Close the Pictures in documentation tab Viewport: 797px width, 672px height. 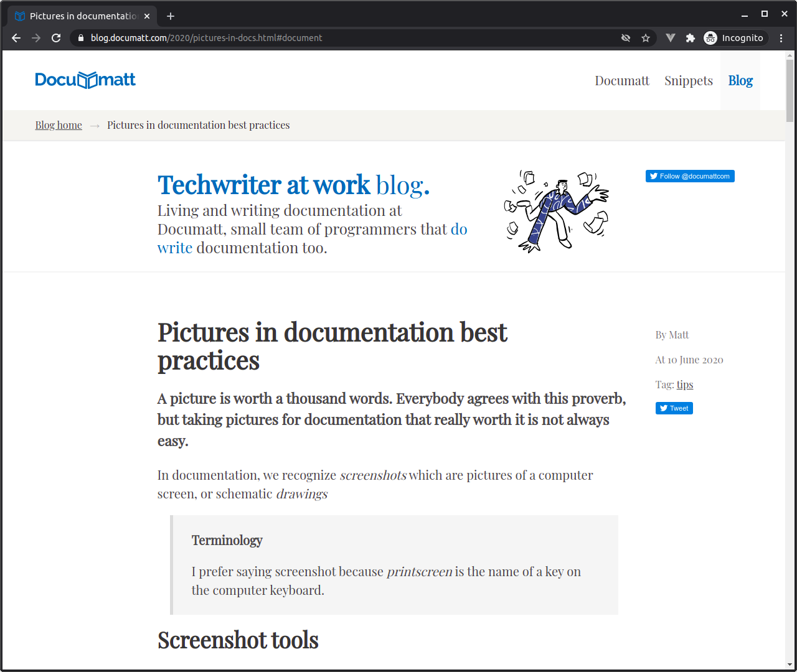coord(147,16)
